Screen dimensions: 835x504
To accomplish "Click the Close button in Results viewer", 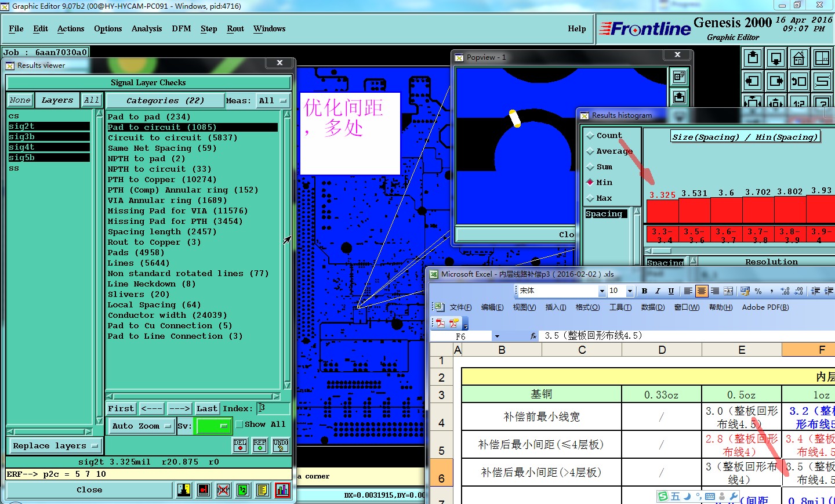I will pyautogui.click(x=89, y=490).
